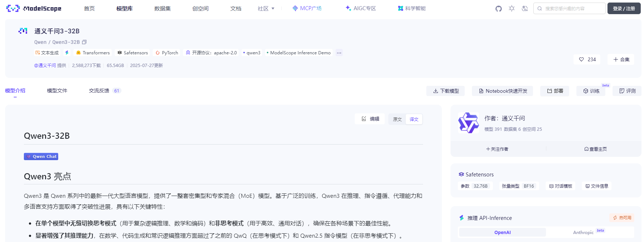644x242 pixels.
Task: Open 数据集 in navigation
Action: 162,8
